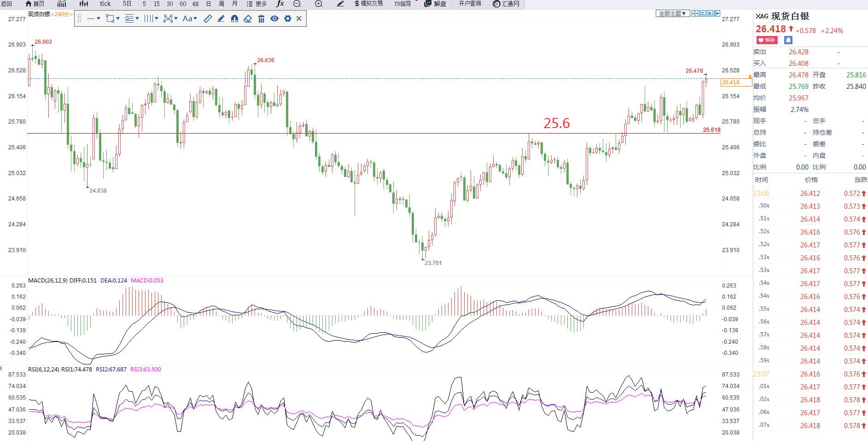The image size is (868, 441).
Task: Select the 日 daily period
Action: click(209, 4)
